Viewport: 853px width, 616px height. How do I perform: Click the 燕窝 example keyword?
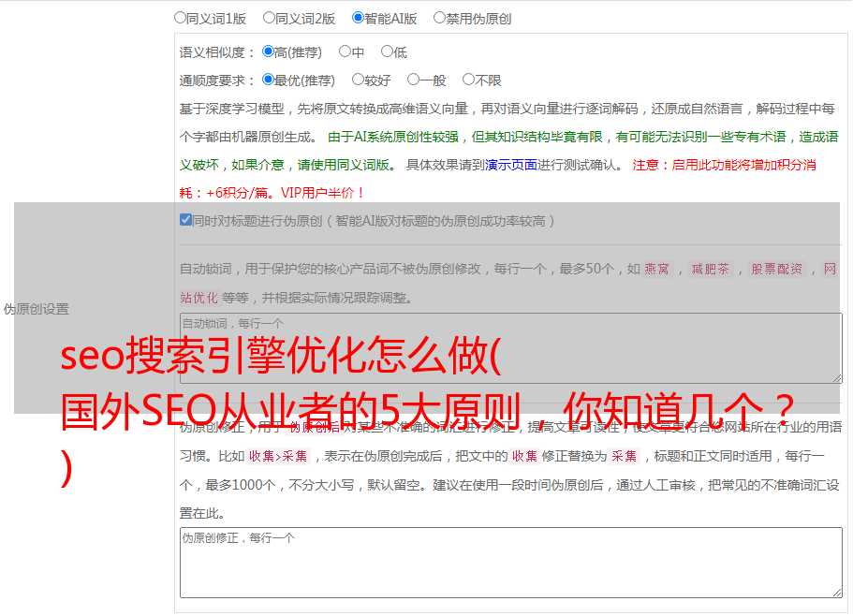[656, 269]
